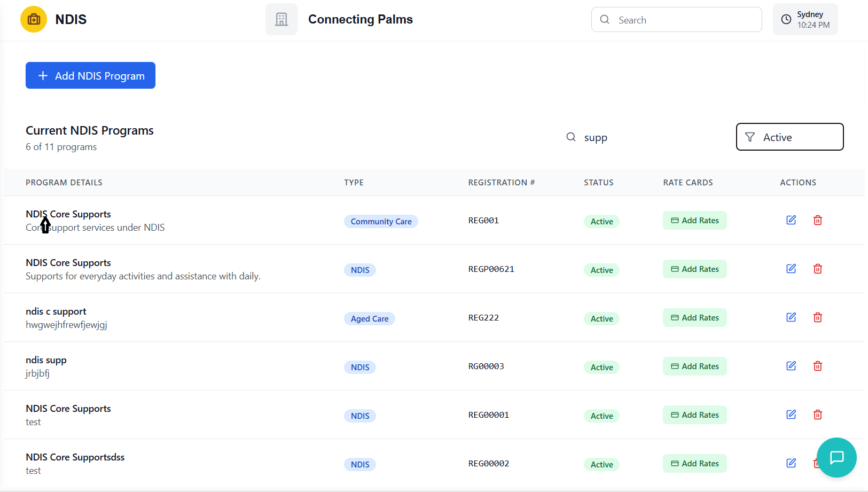This screenshot has width=868, height=492.
Task: Click Add Rates for REG001 program
Action: pyautogui.click(x=694, y=221)
